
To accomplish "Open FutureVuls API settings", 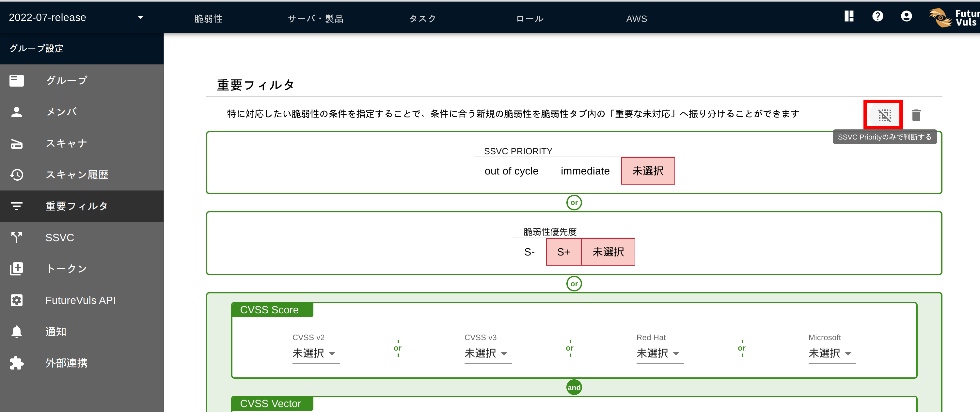I will [x=80, y=301].
